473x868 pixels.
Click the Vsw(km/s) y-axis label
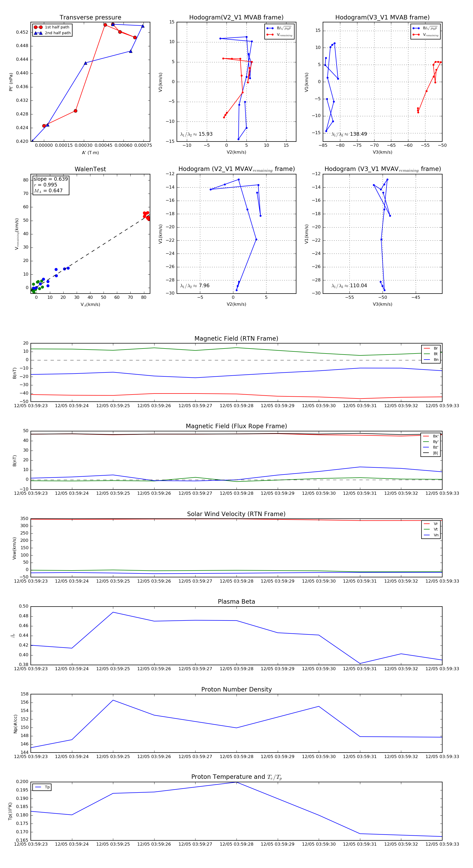pos(14,549)
